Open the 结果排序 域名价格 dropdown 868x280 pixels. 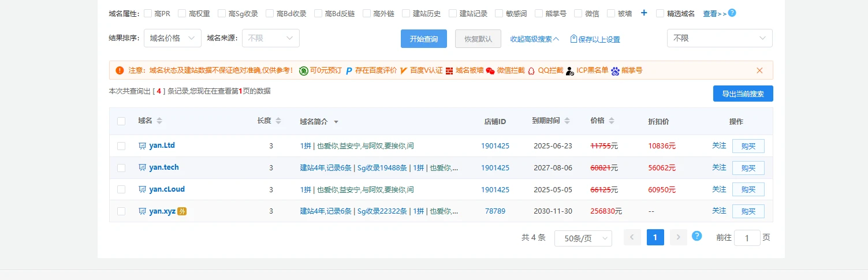tap(172, 38)
